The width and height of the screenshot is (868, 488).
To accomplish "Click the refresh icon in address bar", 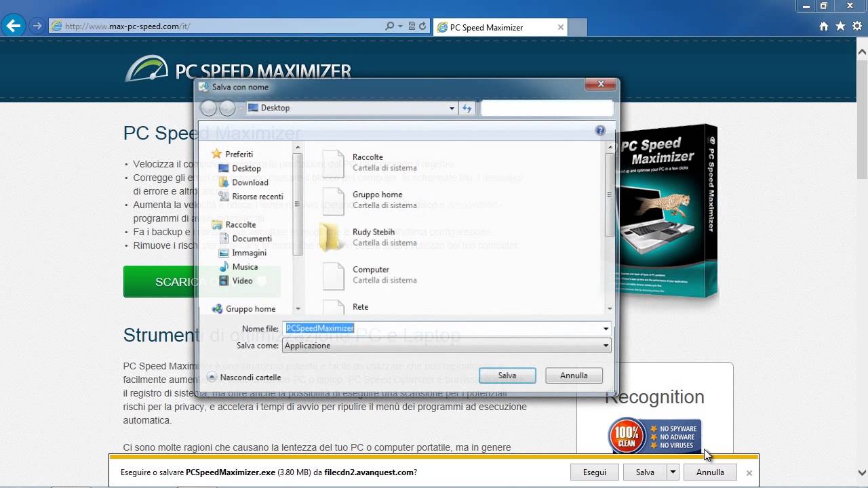I will [422, 26].
